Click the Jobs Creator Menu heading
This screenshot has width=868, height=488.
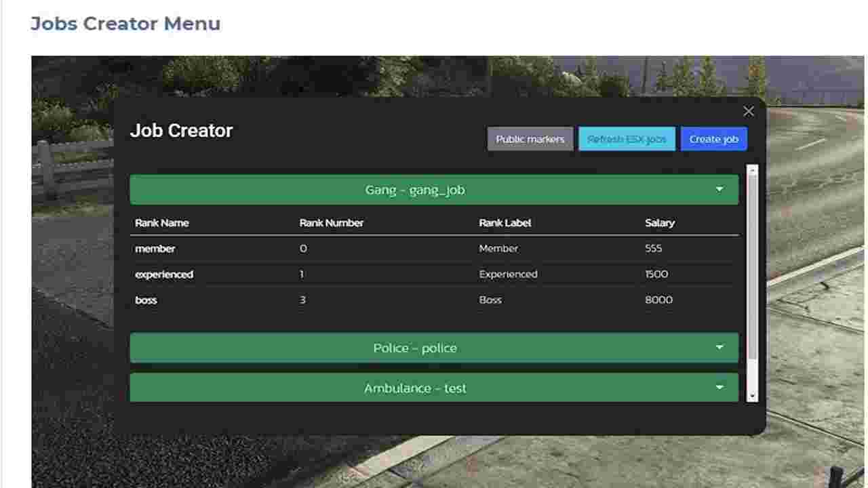(x=125, y=24)
